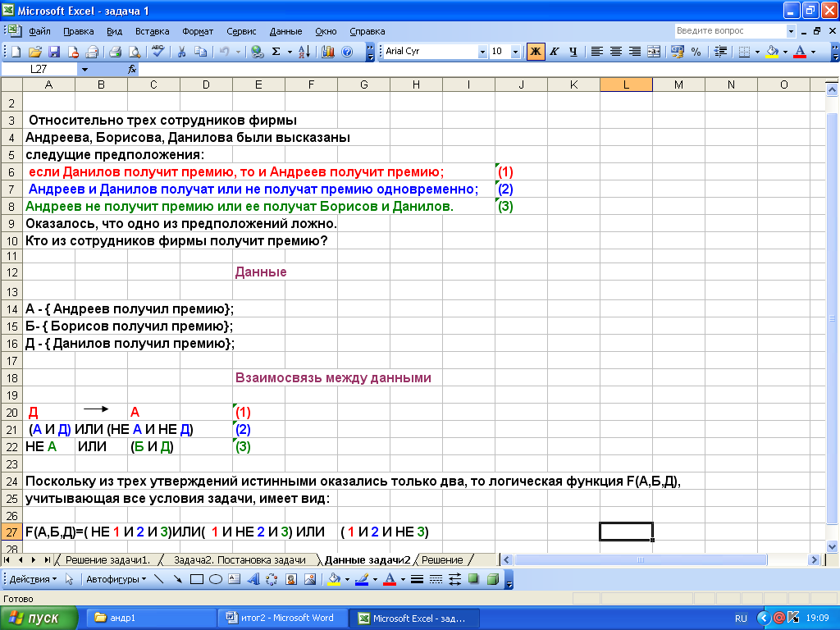Screen dimensions: 840x630
Task: Apply red Font Color in formatting toolbar
Action: point(800,52)
